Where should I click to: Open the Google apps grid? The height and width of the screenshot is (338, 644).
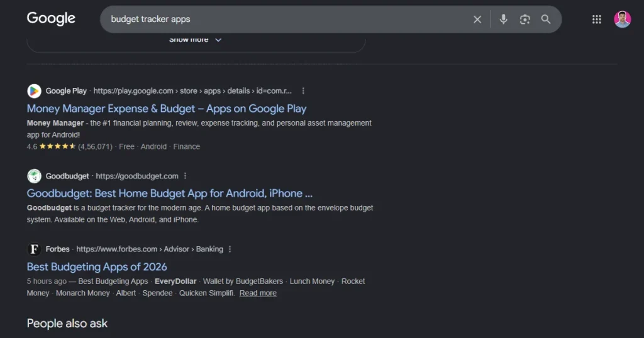pos(597,19)
